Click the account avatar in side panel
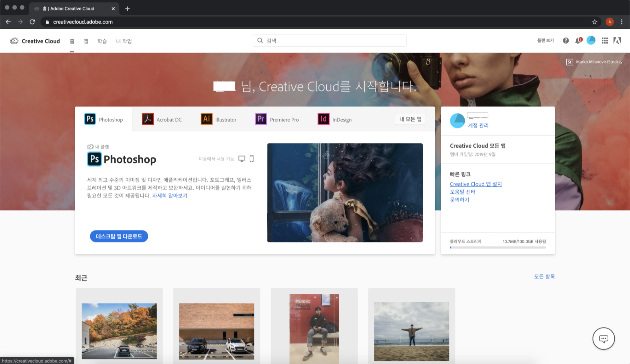 click(457, 121)
